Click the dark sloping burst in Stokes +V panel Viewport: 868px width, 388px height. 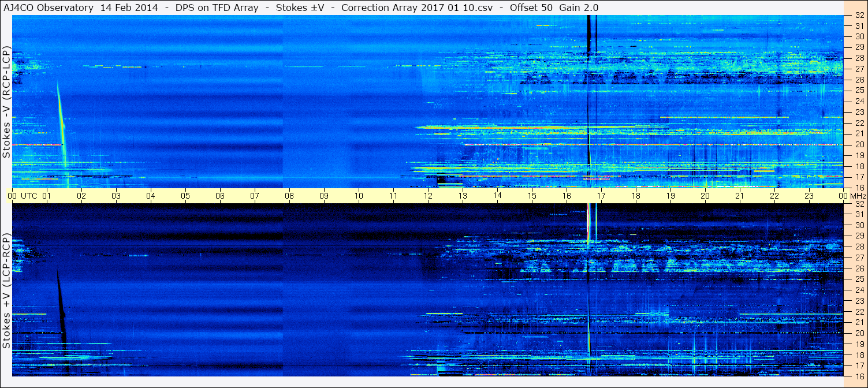[x=61, y=315]
